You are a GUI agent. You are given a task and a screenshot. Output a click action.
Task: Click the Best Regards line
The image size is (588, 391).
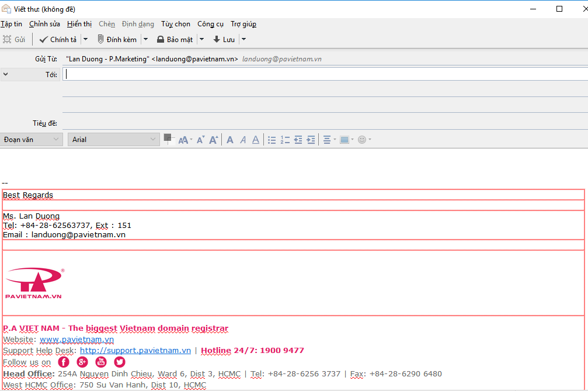tap(28, 195)
